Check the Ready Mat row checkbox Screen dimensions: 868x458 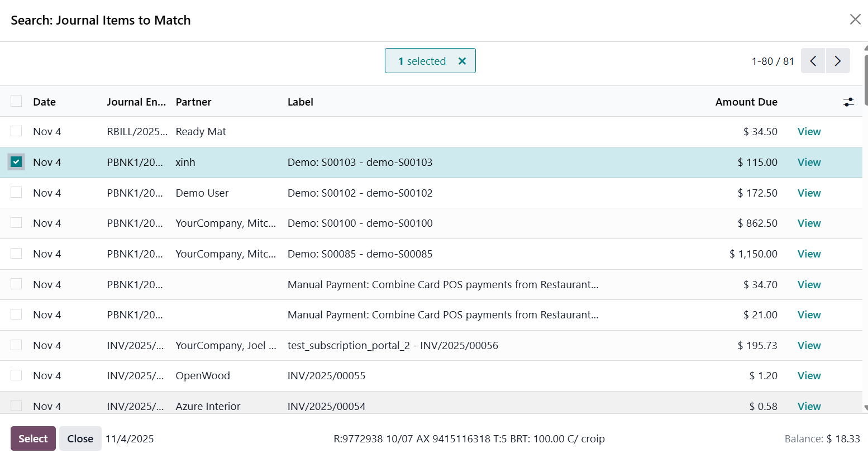pyautogui.click(x=16, y=131)
